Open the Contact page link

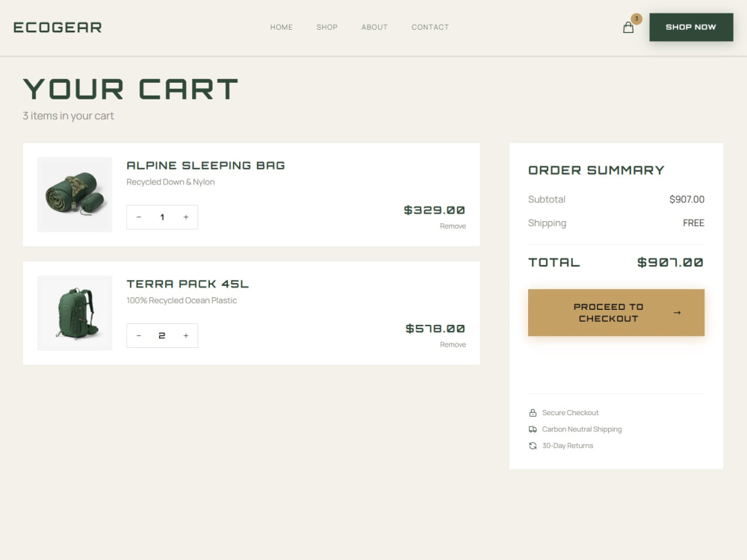430,27
